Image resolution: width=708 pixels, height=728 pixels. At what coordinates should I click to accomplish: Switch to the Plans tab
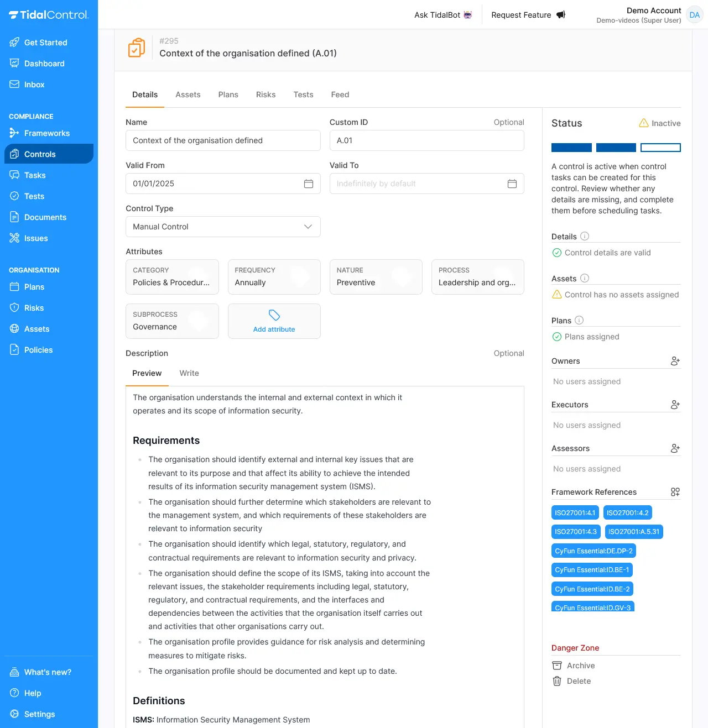(228, 95)
